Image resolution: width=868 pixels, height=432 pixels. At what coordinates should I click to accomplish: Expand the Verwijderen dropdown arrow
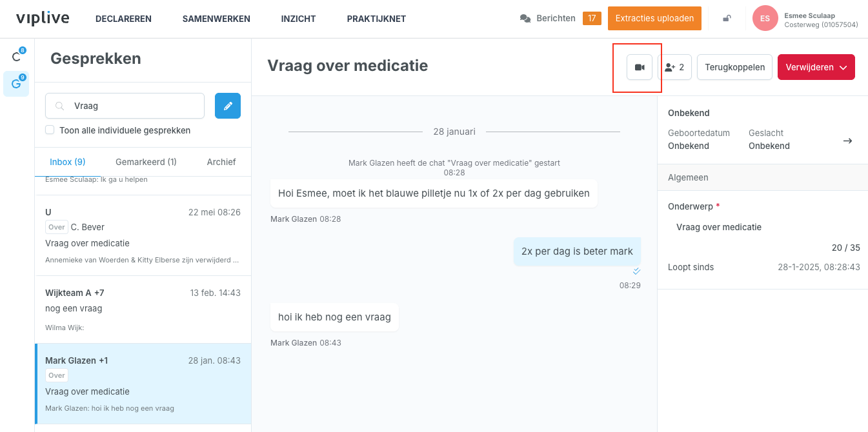pyautogui.click(x=843, y=67)
